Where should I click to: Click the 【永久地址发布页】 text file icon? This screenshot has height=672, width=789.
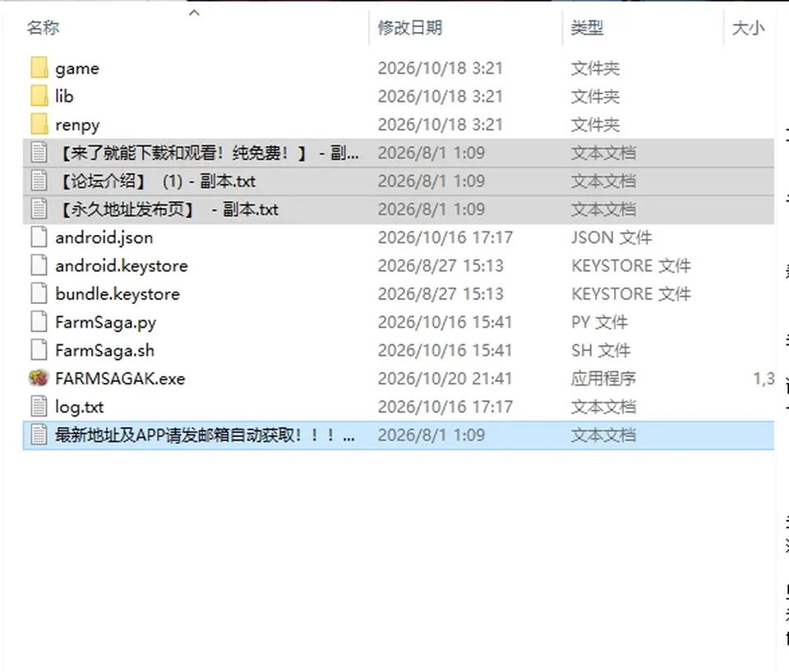[39, 209]
